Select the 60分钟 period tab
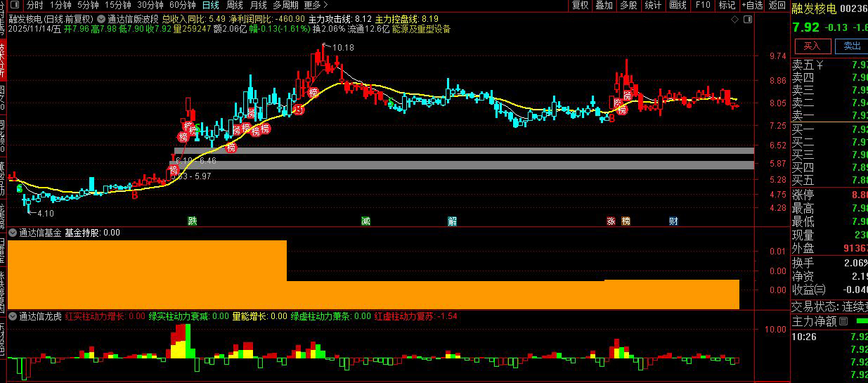868x383 pixels. point(183,5)
